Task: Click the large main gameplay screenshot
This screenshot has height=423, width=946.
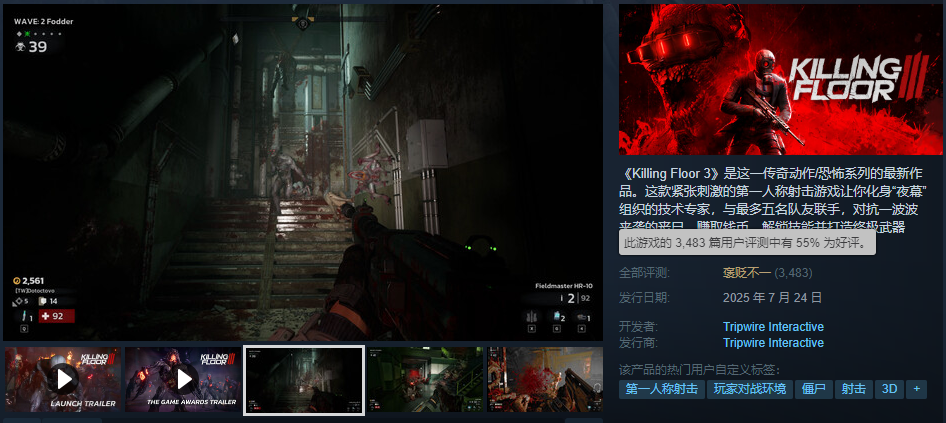Action: (x=303, y=172)
